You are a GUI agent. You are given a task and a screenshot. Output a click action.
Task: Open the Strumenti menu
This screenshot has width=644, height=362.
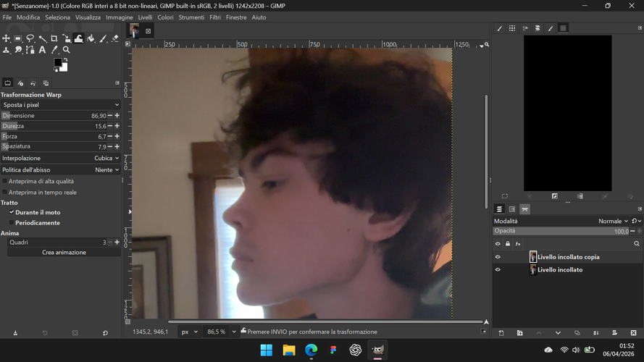[x=191, y=17]
